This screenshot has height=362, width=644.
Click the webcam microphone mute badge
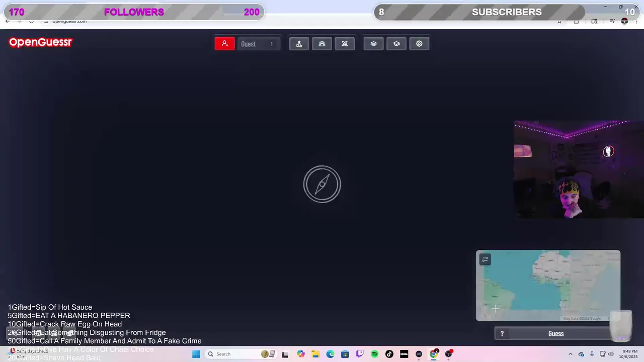pyautogui.click(x=609, y=151)
